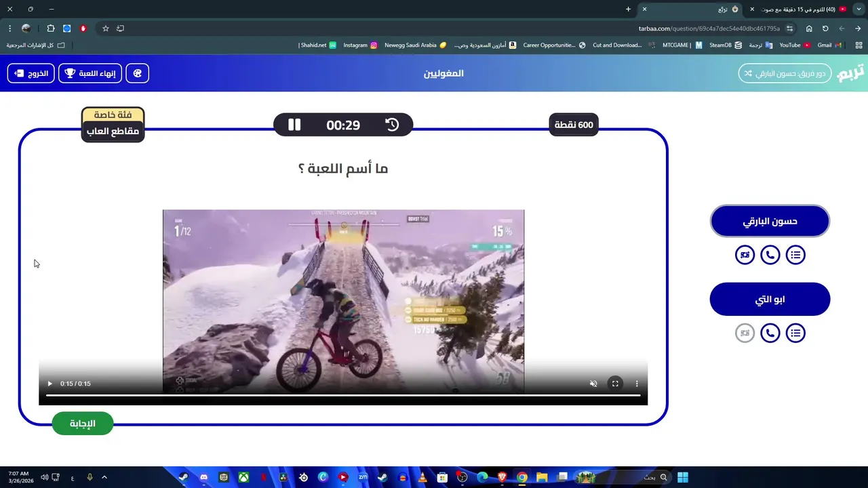The width and height of the screenshot is (868, 488).
Task: Click greyed swap lifeline for ابو التي
Action: click(745, 333)
